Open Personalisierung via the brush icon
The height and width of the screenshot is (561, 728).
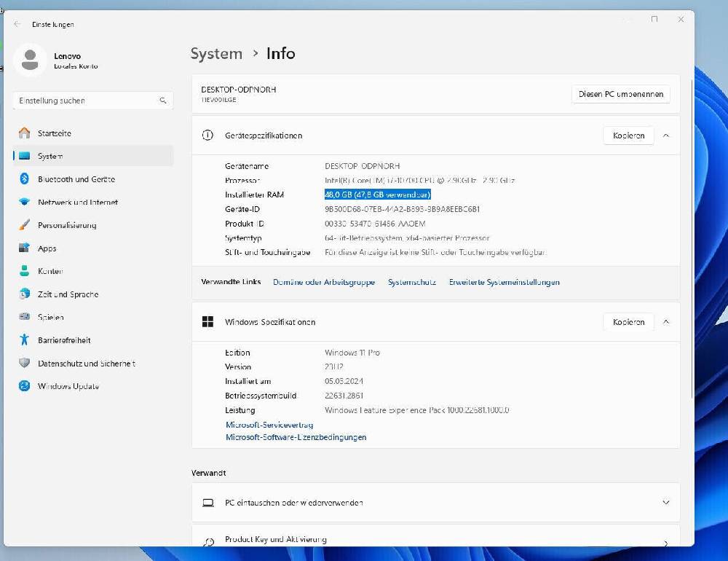tap(25, 225)
